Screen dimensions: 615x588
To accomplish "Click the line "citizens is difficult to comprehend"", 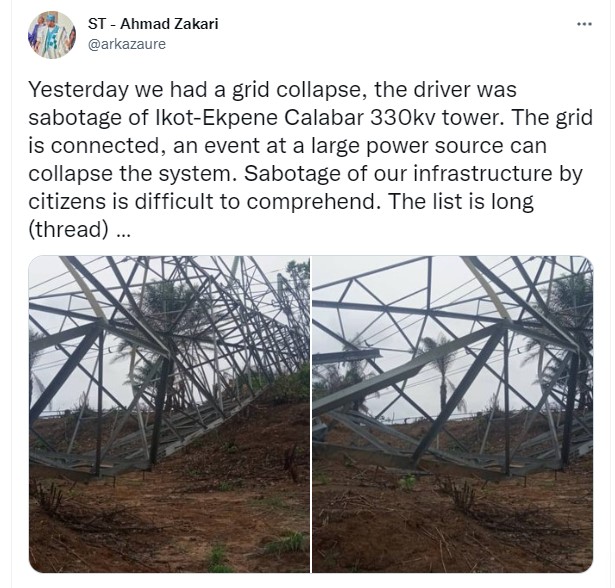I will (202, 202).
